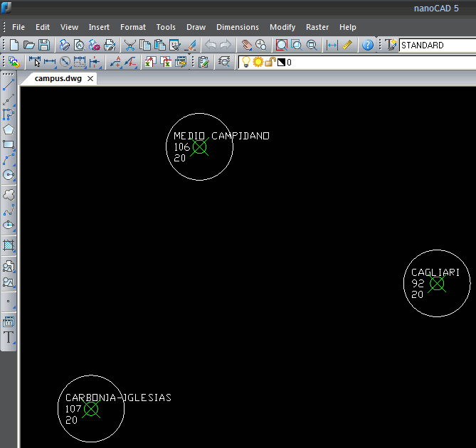Open the Dimensions menu
Image resolution: width=476 pixels, height=448 pixels.
pyautogui.click(x=237, y=27)
